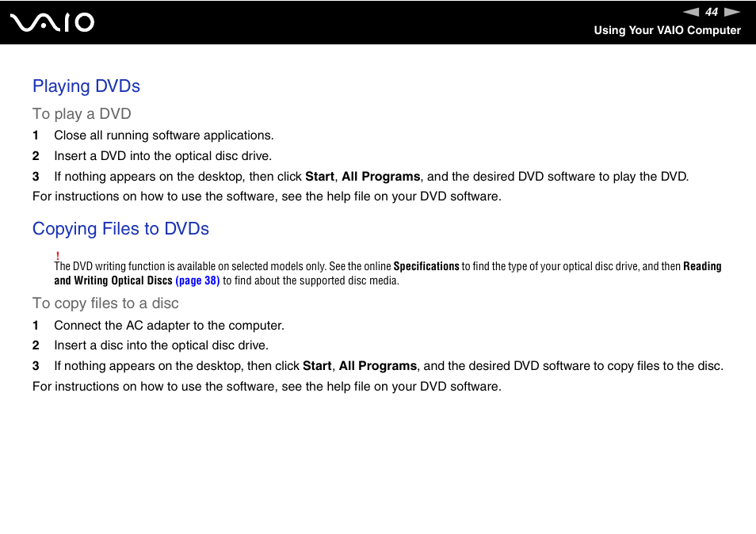Viewport: 756px width, 534px height.
Task: Click the Copying Files to DVDs heading
Action: tap(120, 228)
